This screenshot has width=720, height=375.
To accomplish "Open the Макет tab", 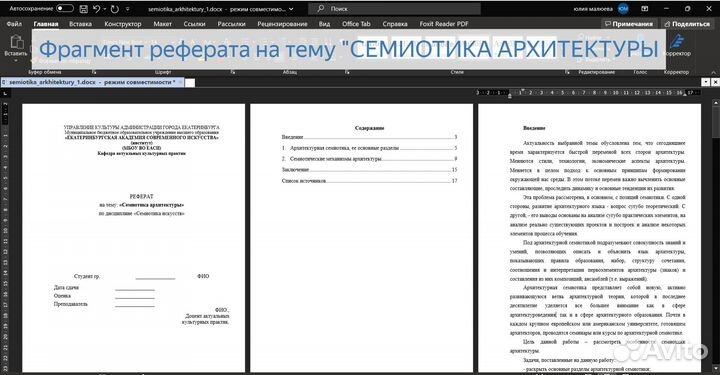I will [x=163, y=24].
